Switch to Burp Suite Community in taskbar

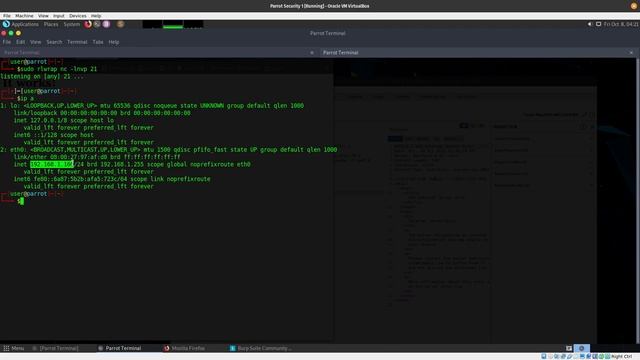click(x=261, y=348)
